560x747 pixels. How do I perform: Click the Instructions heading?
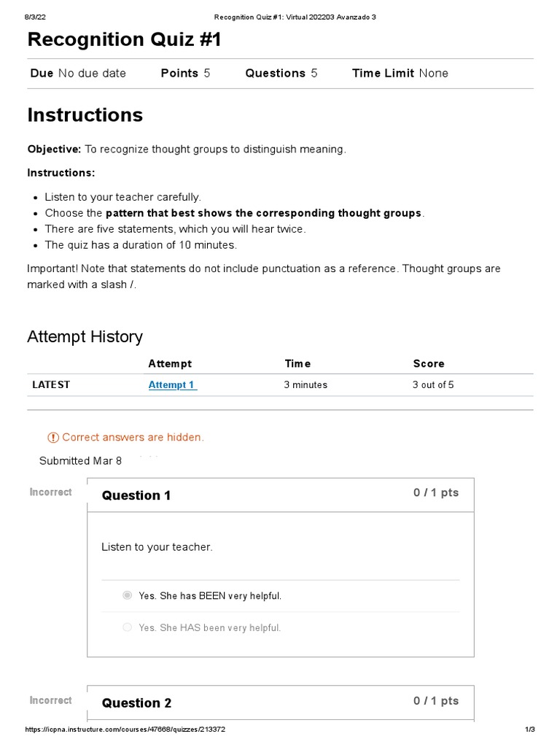tap(85, 115)
